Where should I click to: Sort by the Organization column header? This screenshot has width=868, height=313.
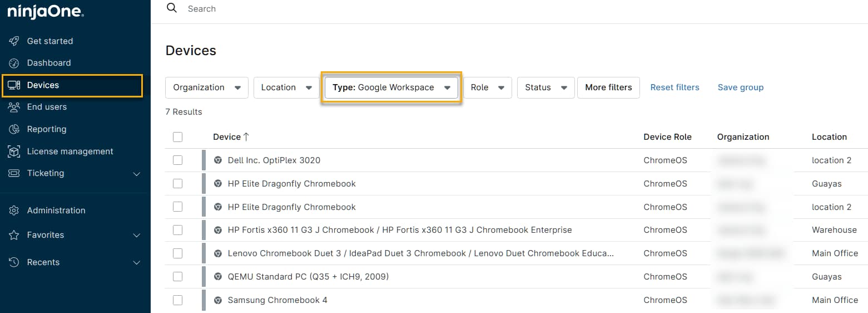[x=743, y=137]
